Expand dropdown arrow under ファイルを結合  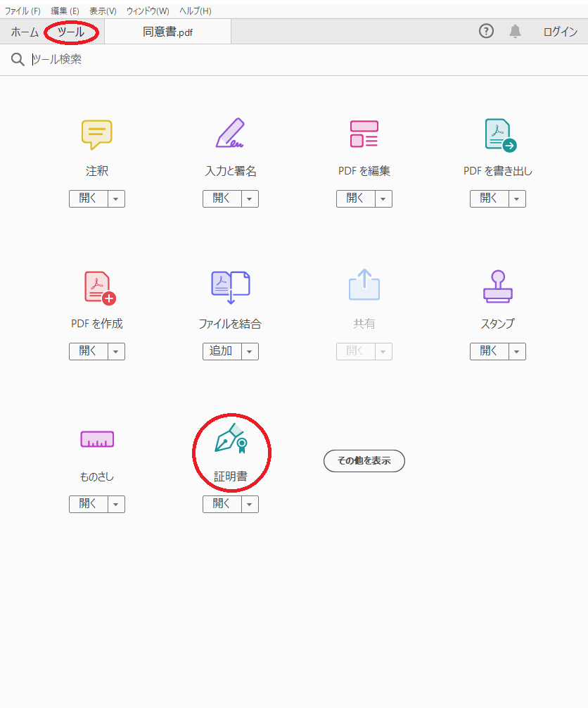(x=250, y=351)
